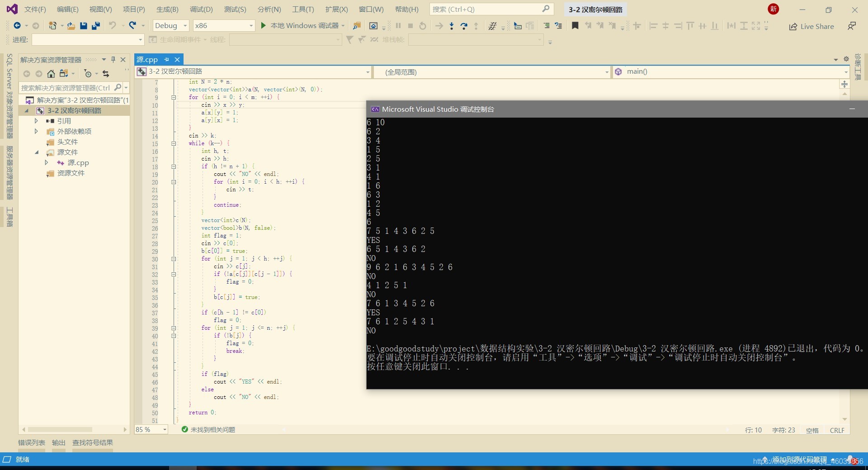The width and height of the screenshot is (868, 470).
Task: Click the split editor icon
Action: (844, 84)
